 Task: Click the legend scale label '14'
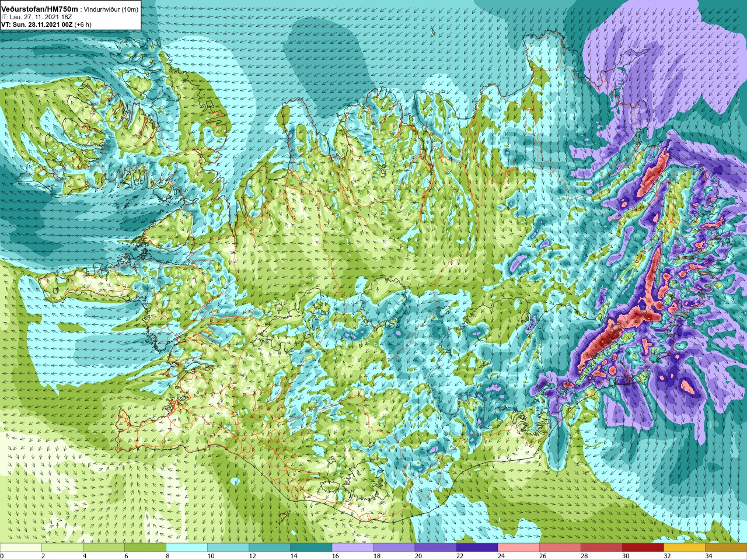click(x=294, y=556)
